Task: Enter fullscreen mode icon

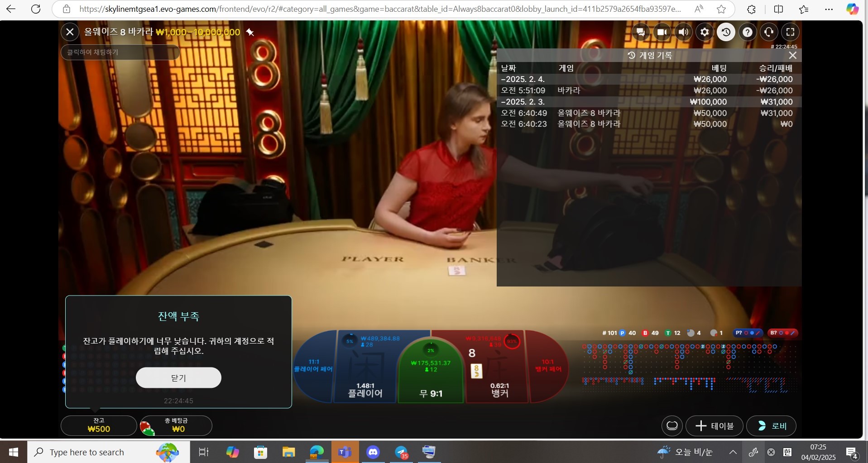Action: pos(790,32)
